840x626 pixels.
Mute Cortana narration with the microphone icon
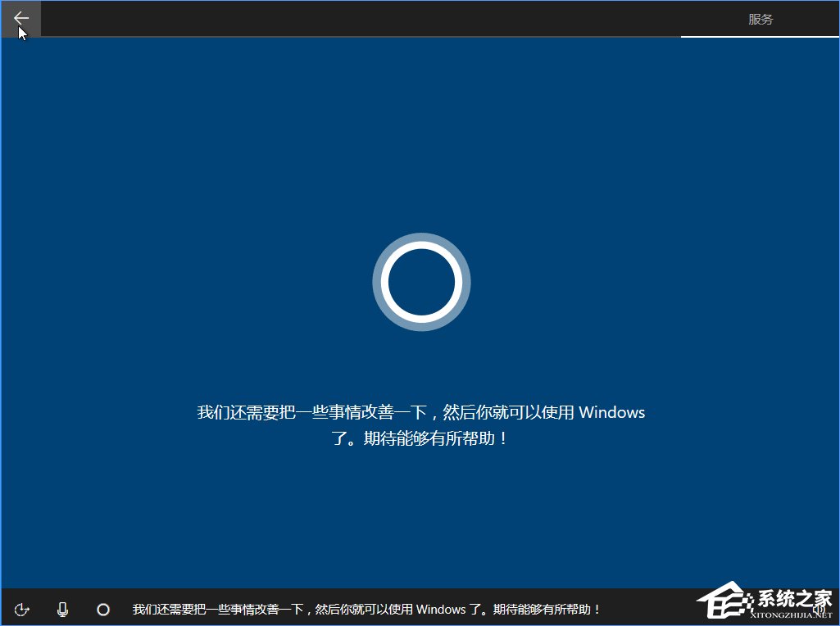(62, 609)
